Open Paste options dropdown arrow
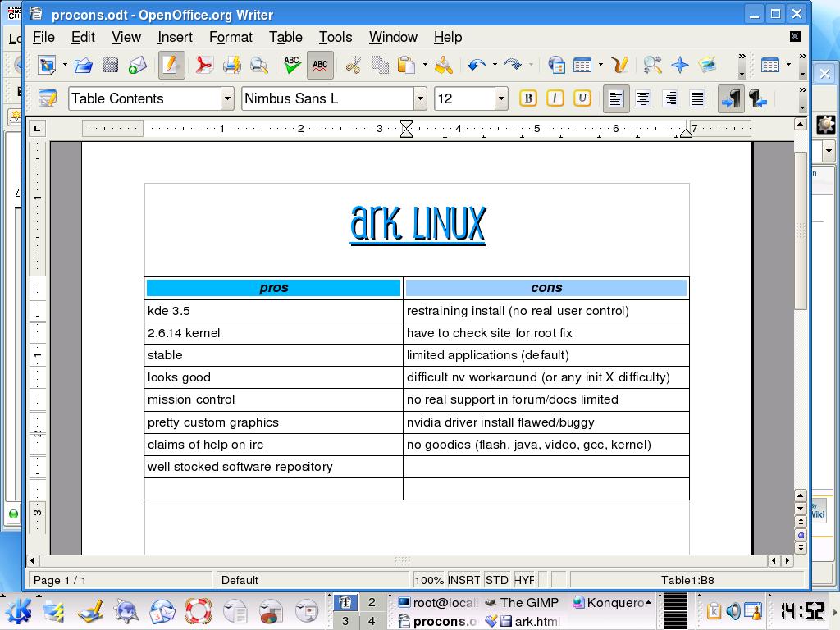Image resolution: width=840 pixels, height=630 pixels. click(x=425, y=66)
